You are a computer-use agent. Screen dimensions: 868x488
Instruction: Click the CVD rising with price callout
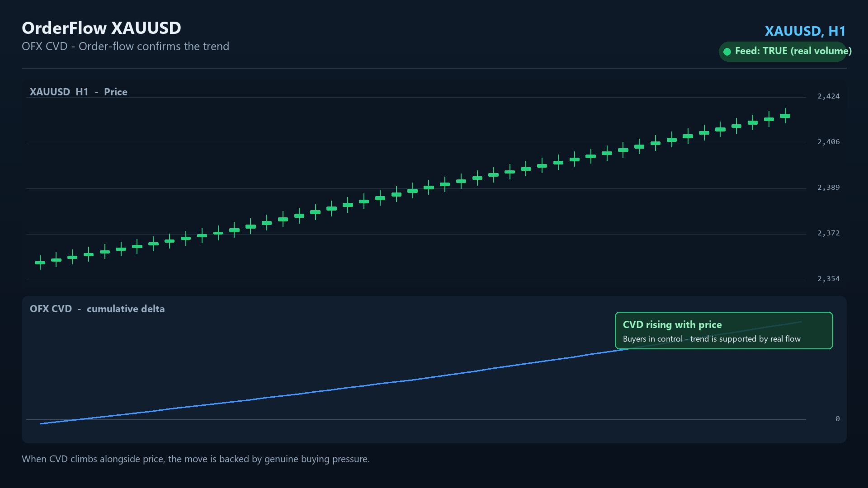pos(724,330)
